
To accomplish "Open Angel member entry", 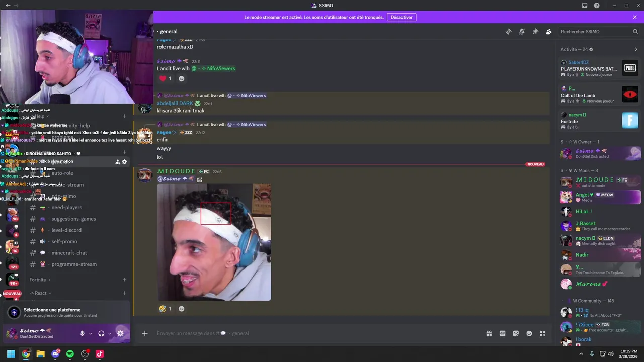I will click(601, 197).
